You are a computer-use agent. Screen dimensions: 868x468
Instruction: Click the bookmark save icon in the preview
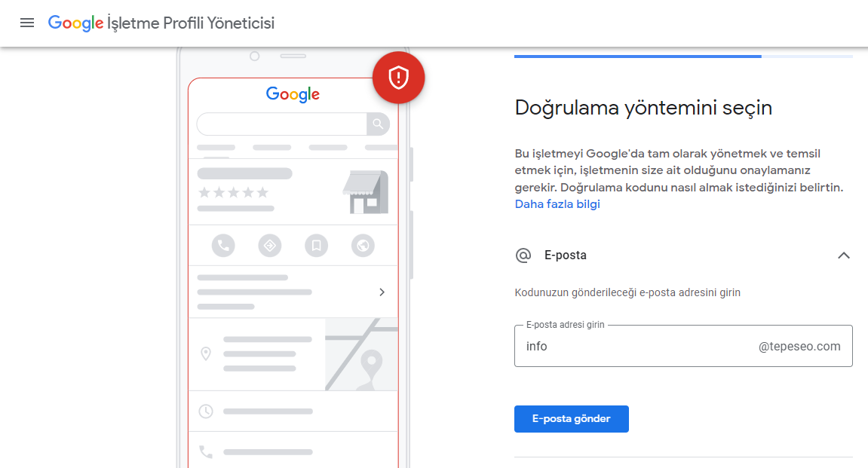coord(316,245)
